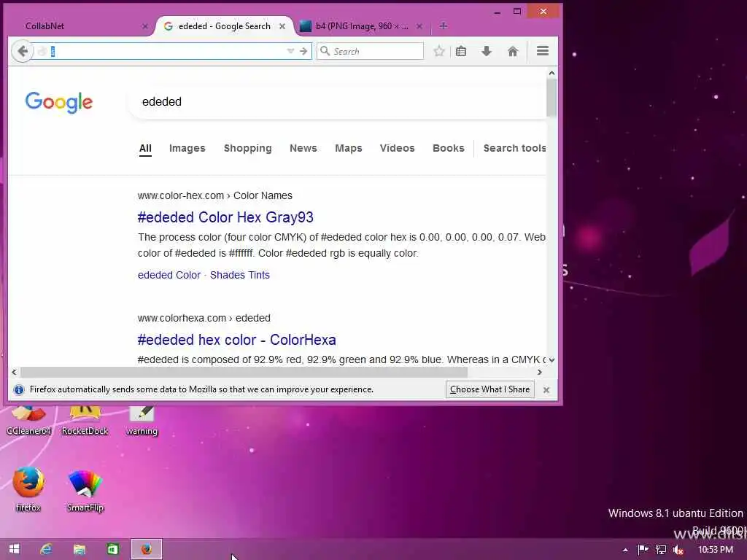Open the Windows Start button
Image resolution: width=747 pixels, height=560 pixels.
[15, 549]
